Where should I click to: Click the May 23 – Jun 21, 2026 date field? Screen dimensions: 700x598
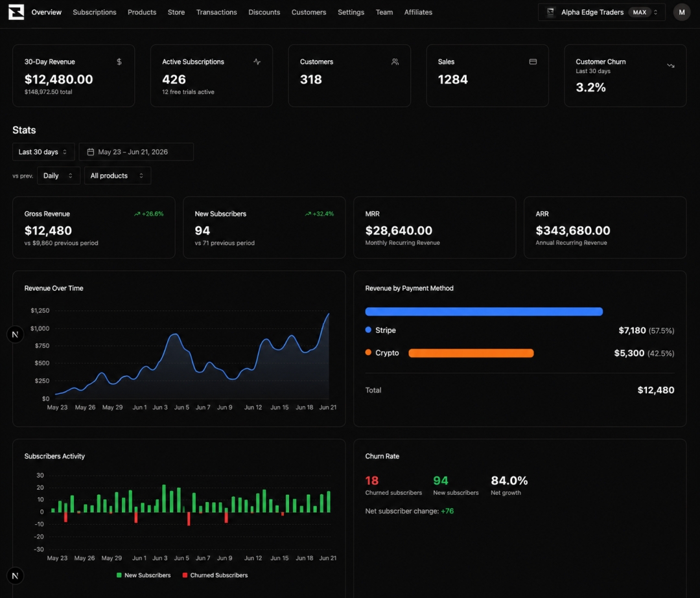click(x=136, y=152)
